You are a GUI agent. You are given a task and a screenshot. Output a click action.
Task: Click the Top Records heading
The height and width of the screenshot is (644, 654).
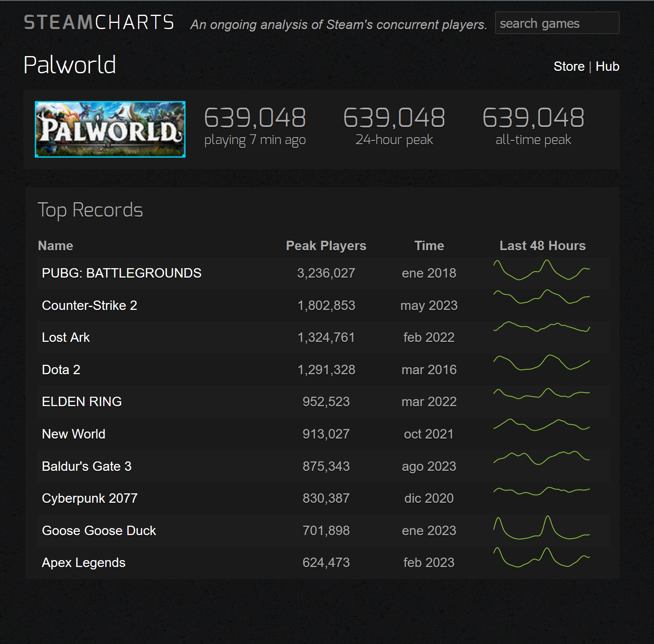point(90,210)
